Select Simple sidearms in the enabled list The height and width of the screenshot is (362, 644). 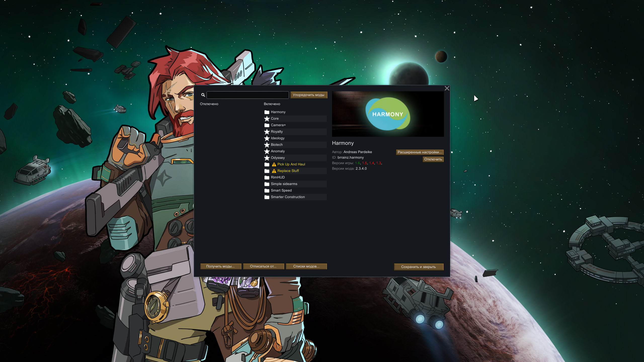(284, 184)
